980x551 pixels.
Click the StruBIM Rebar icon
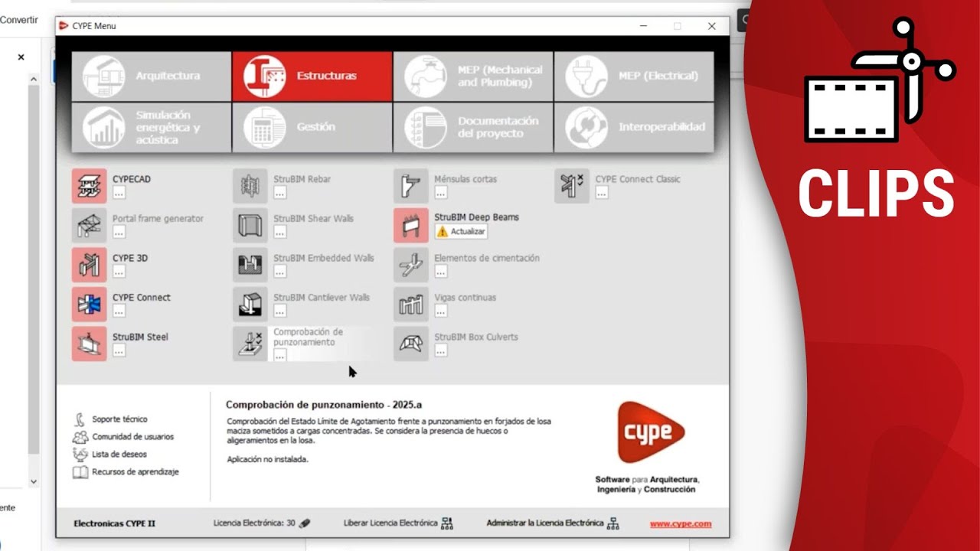point(250,186)
